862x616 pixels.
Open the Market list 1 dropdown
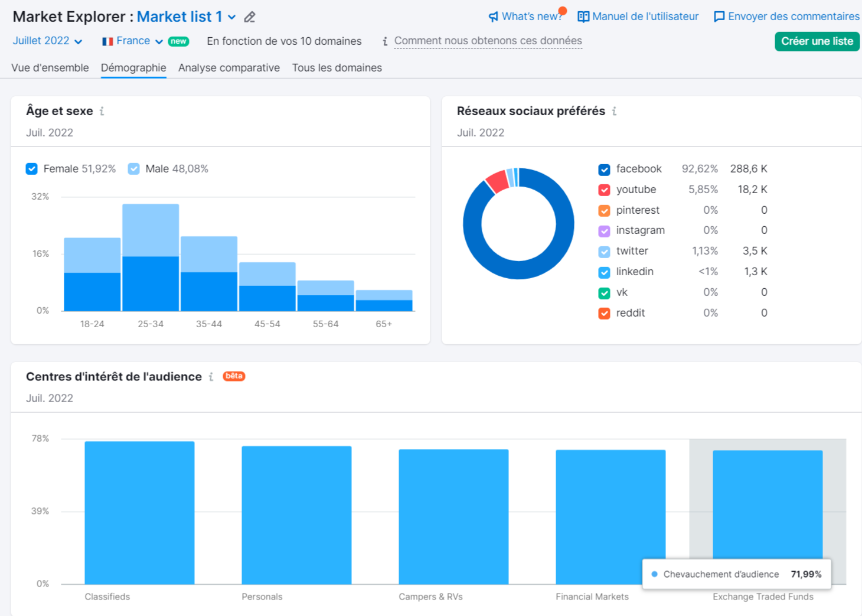tap(232, 17)
